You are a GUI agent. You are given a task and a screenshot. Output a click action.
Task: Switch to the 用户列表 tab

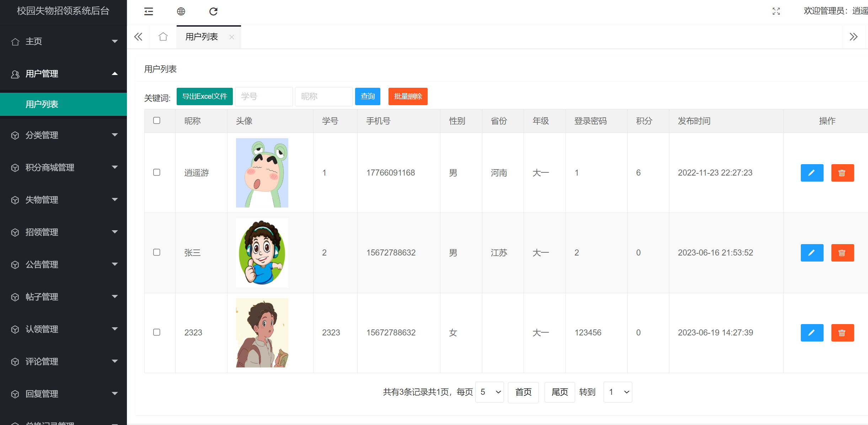tap(201, 37)
